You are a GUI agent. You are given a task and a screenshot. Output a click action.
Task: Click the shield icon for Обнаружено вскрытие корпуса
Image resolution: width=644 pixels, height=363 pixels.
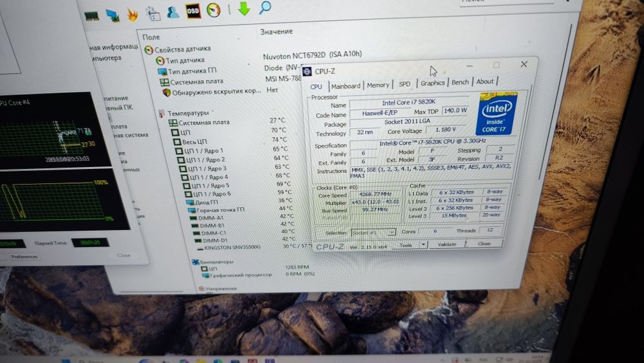coord(166,93)
